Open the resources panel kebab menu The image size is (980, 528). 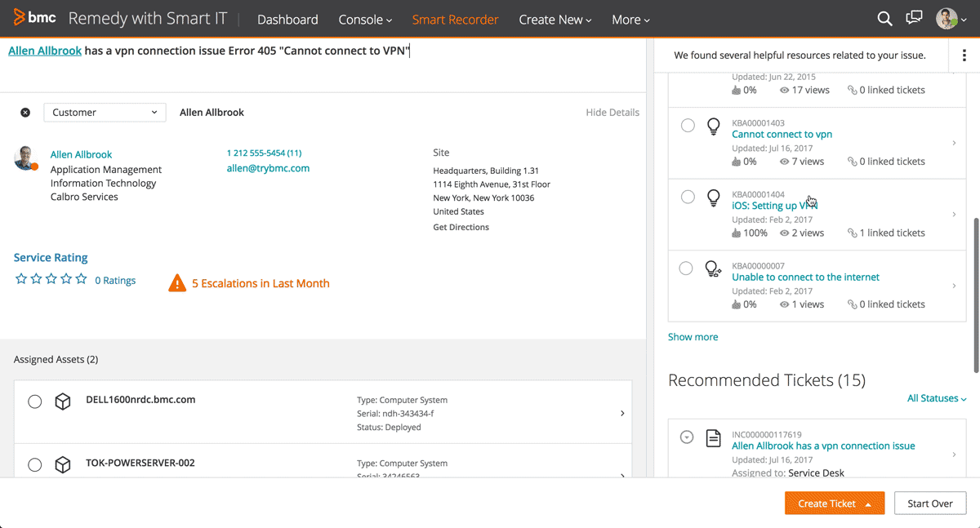964,55
